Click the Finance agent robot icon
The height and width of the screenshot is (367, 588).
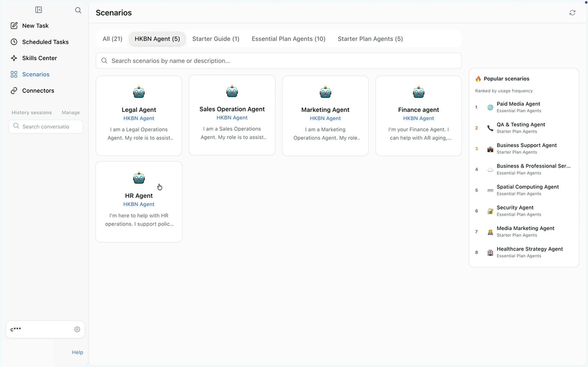(x=418, y=92)
